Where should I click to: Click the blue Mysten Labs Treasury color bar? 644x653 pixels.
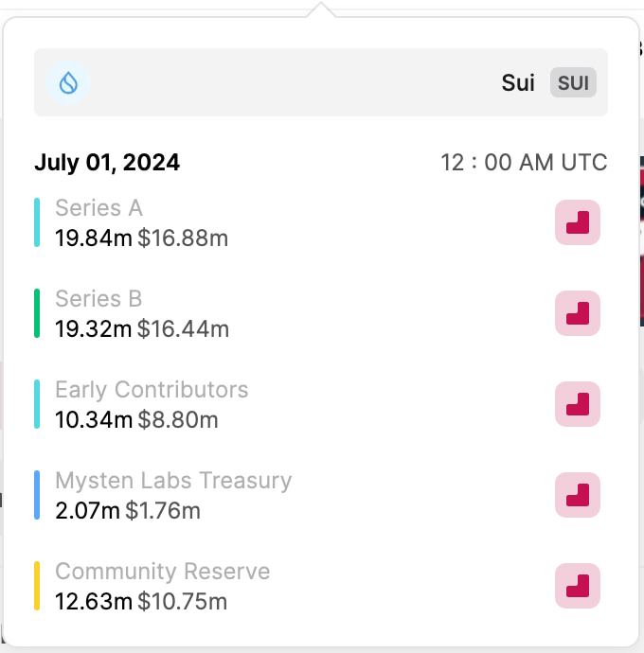(37, 495)
